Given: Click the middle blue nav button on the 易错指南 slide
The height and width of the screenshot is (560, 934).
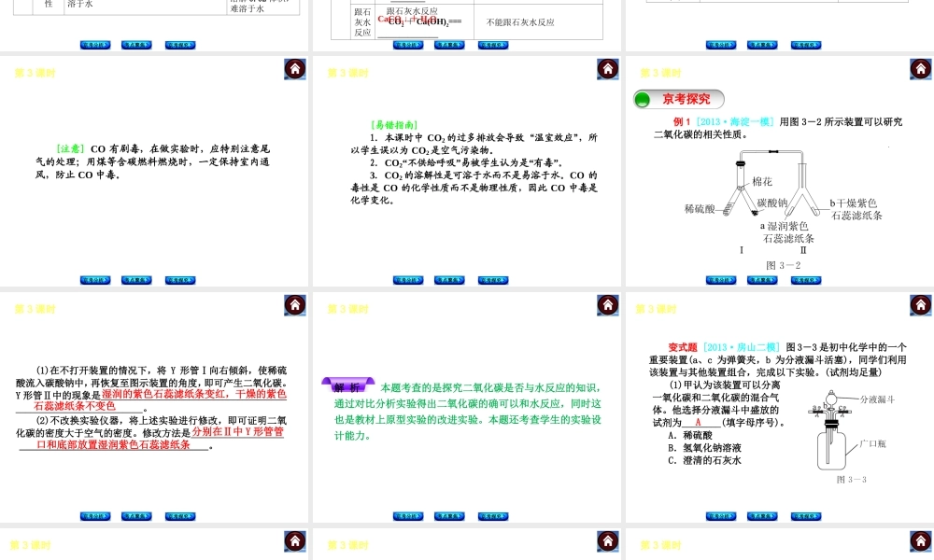Looking at the screenshot, I should pyautogui.click(x=449, y=280).
